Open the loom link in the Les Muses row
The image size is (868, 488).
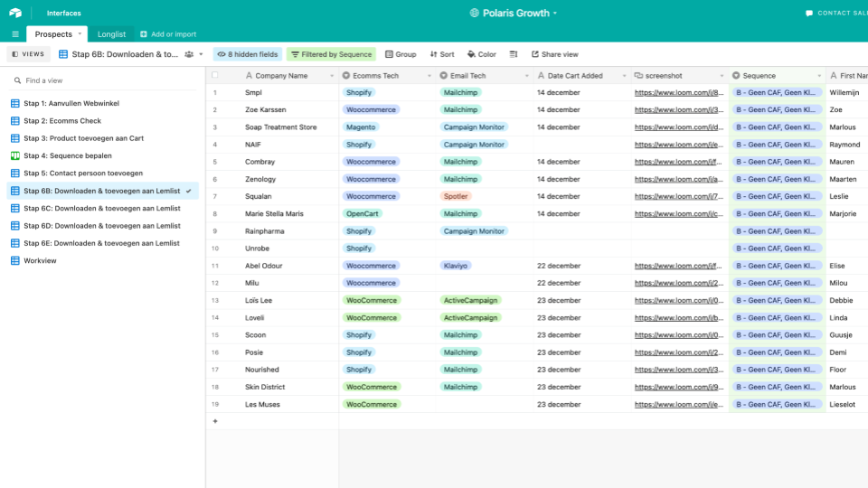[679, 405]
